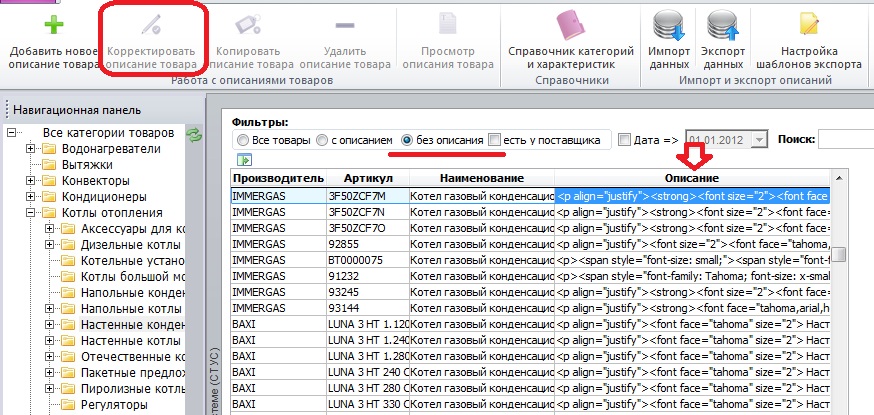Click the green refresh arrows in navigation panel
The height and width of the screenshot is (415, 874).
pos(194,134)
